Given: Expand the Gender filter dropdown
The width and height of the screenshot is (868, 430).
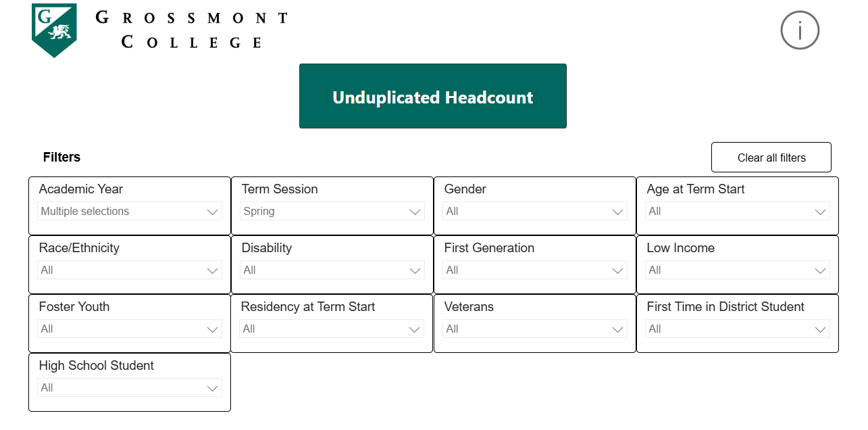Looking at the screenshot, I should click(x=534, y=211).
